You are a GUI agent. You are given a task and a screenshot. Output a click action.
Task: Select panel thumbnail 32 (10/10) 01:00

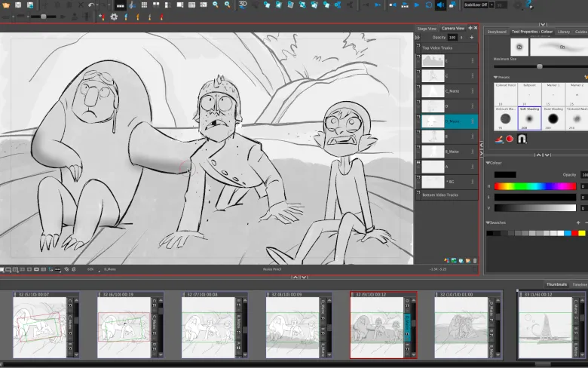467,324
